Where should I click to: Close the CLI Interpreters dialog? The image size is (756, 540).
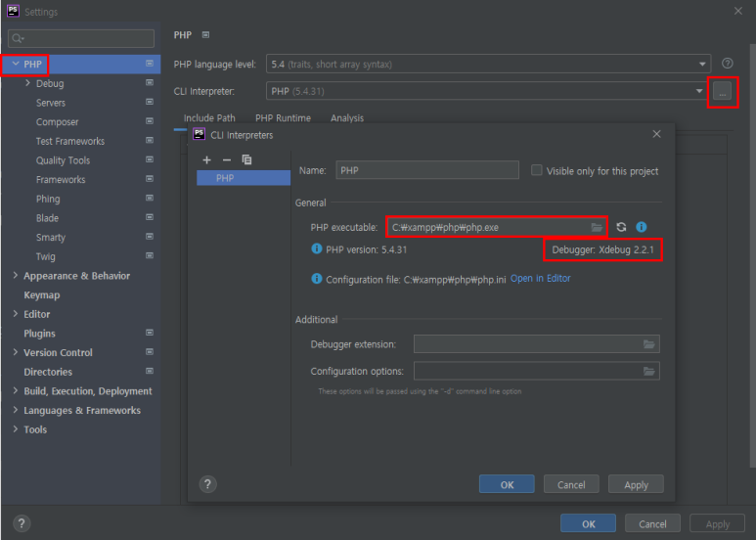point(656,134)
